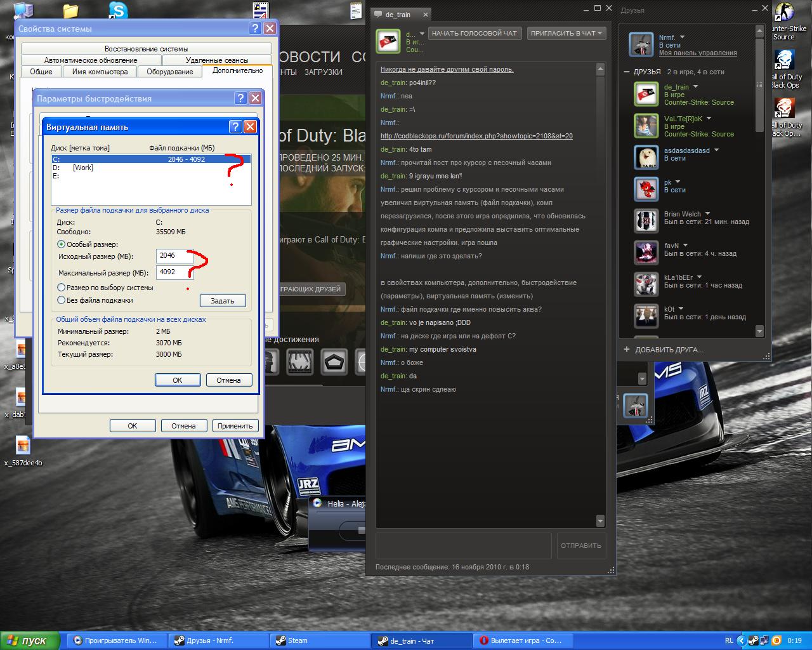Click the orange media player tray icon

tap(776, 640)
